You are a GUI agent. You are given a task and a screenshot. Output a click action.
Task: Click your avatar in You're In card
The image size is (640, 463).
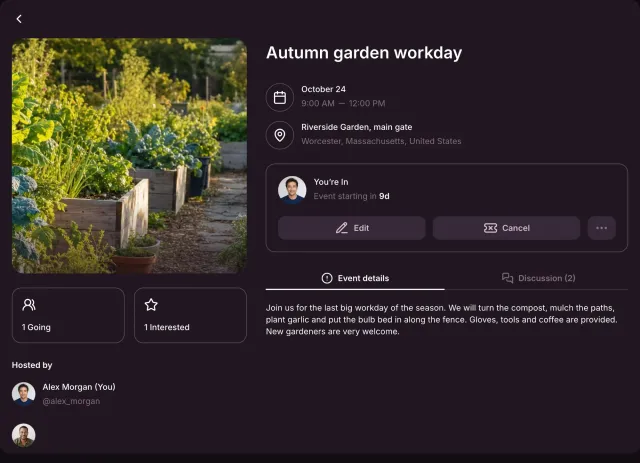click(x=292, y=190)
